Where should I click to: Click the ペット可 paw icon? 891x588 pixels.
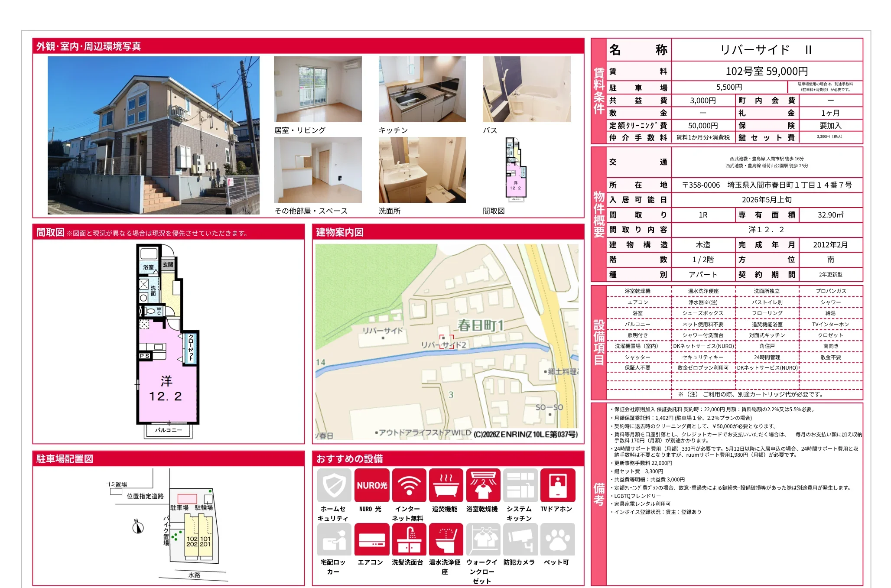pos(557,540)
